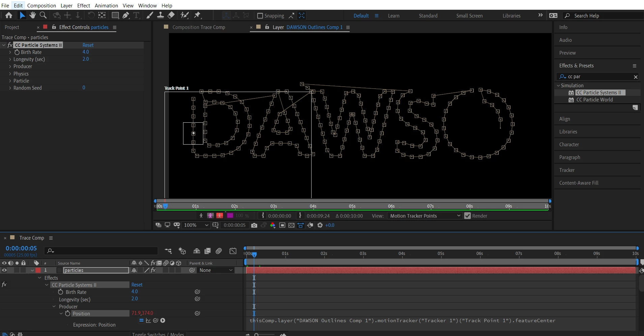
Task: Select the Eraser tool
Action: (171, 15)
